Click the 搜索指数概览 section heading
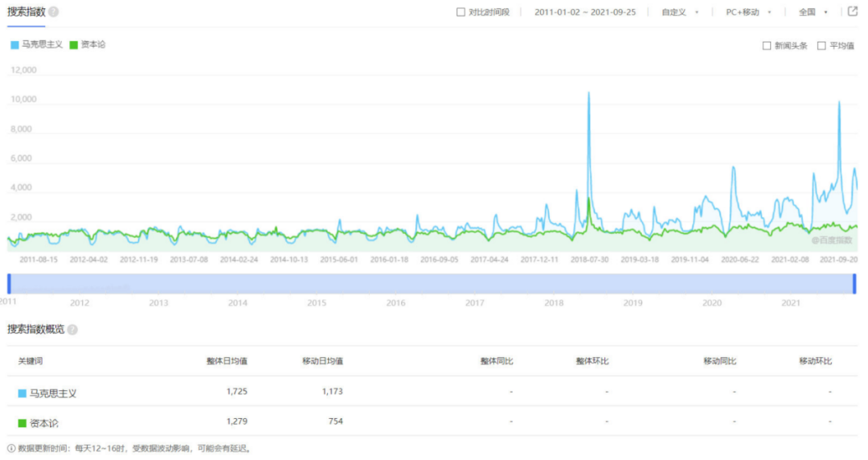Screen dimensions: 868x460 [35, 330]
